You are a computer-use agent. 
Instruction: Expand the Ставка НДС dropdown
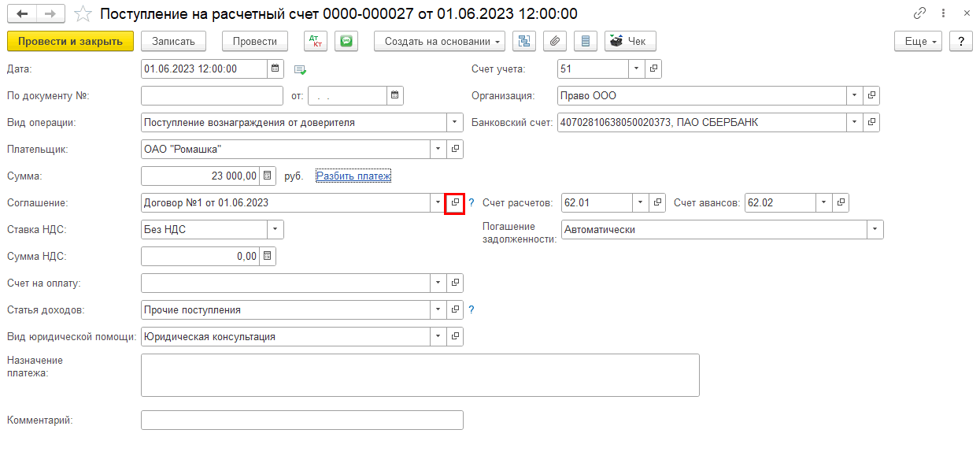[x=275, y=229]
